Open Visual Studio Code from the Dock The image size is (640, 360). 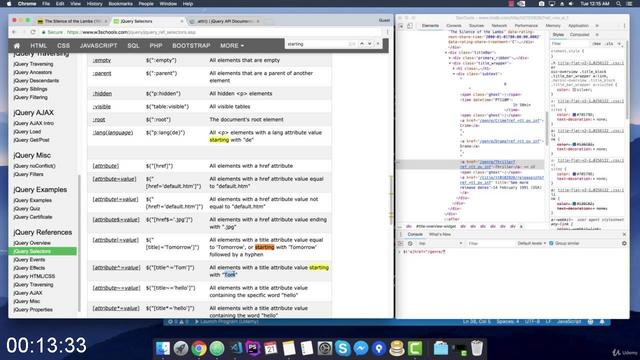[236, 349]
